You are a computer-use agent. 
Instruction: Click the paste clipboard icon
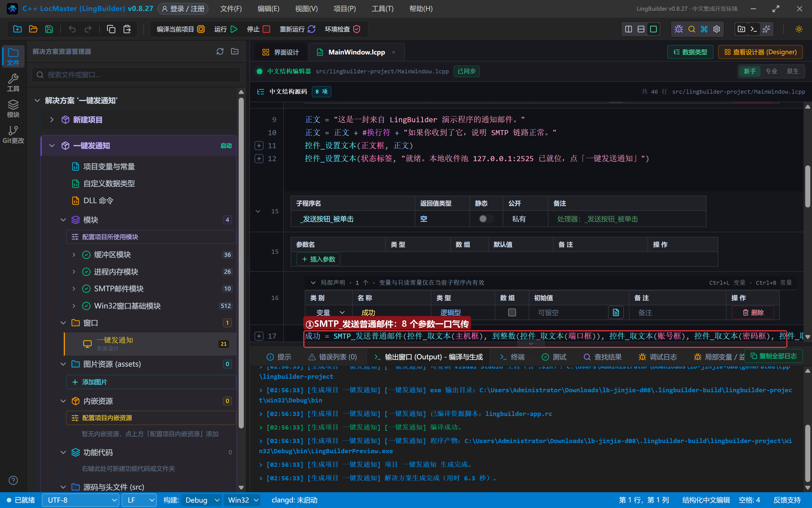tap(127, 29)
